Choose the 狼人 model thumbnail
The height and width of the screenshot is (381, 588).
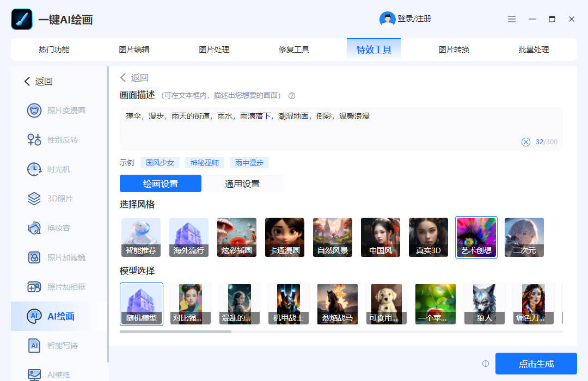pyautogui.click(x=484, y=304)
